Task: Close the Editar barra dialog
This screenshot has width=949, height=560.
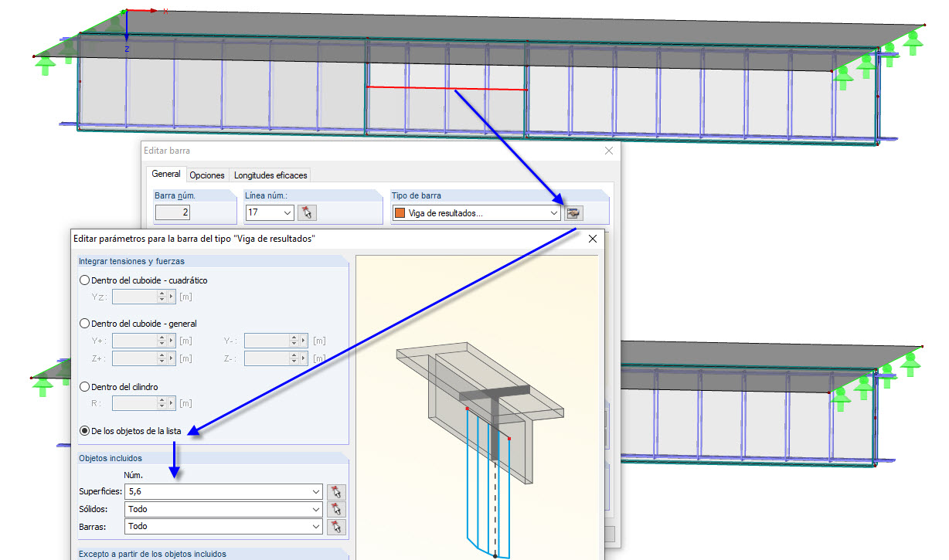Action: click(608, 151)
